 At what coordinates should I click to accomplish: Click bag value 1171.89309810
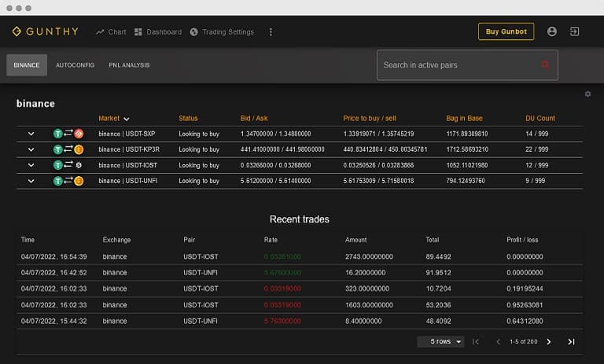click(x=467, y=134)
